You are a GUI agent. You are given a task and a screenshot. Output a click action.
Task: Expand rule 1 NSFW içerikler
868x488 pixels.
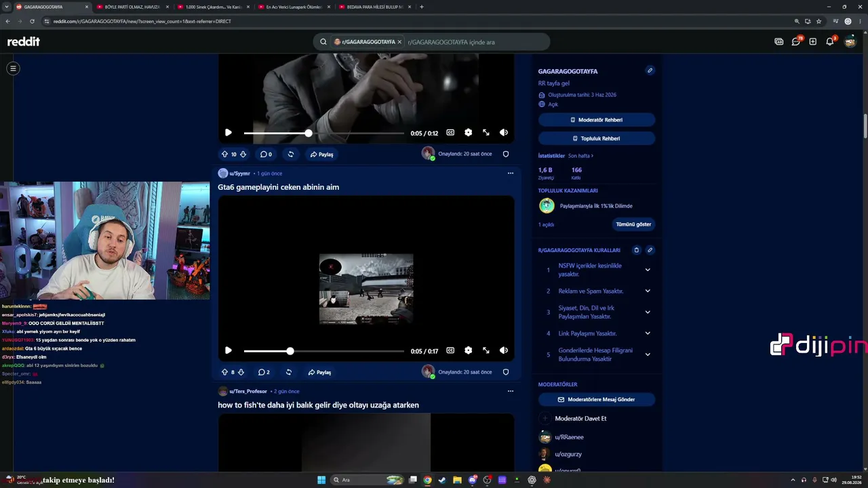pos(648,270)
